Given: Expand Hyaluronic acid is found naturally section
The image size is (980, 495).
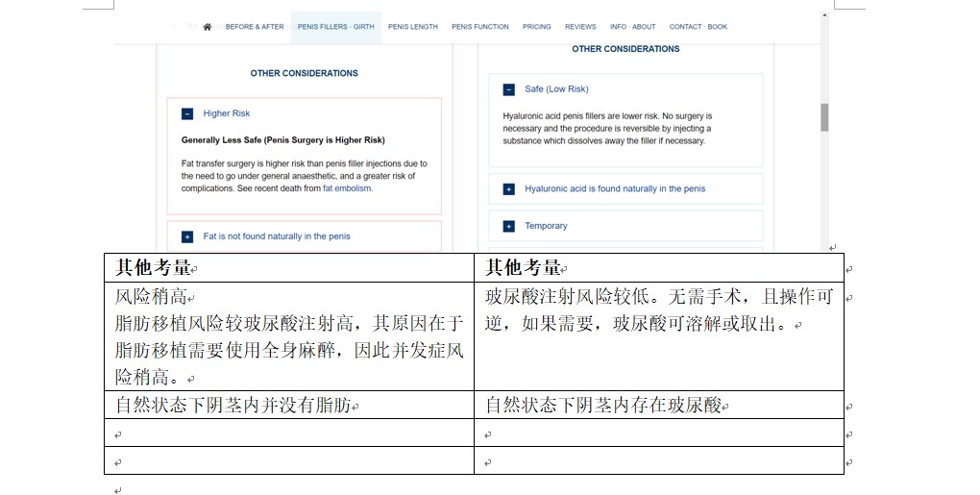Looking at the screenshot, I should (509, 188).
